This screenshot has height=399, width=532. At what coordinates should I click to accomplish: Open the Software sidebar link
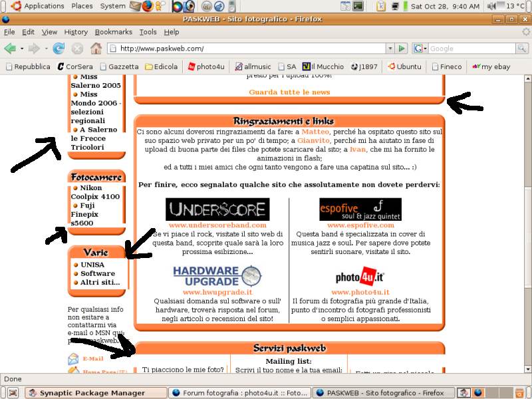tap(98, 273)
